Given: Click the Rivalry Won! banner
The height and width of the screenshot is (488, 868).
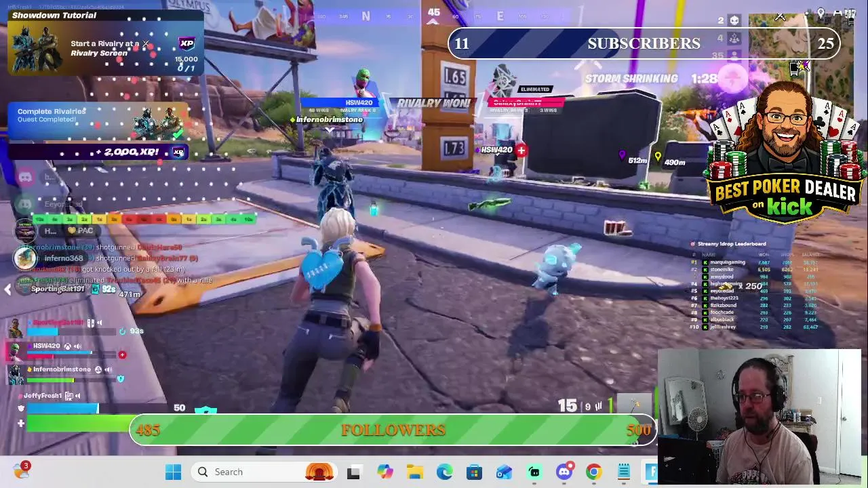Looking at the screenshot, I should coord(434,104).
